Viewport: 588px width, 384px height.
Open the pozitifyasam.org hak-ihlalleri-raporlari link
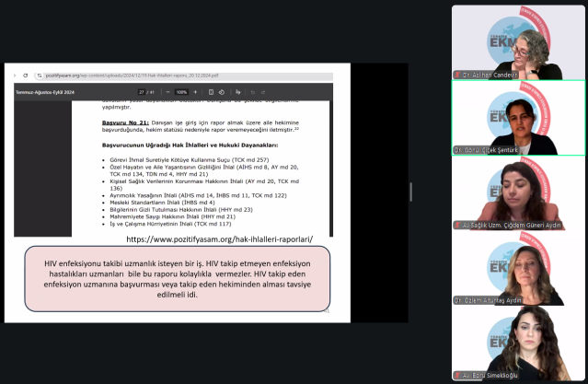220,239
